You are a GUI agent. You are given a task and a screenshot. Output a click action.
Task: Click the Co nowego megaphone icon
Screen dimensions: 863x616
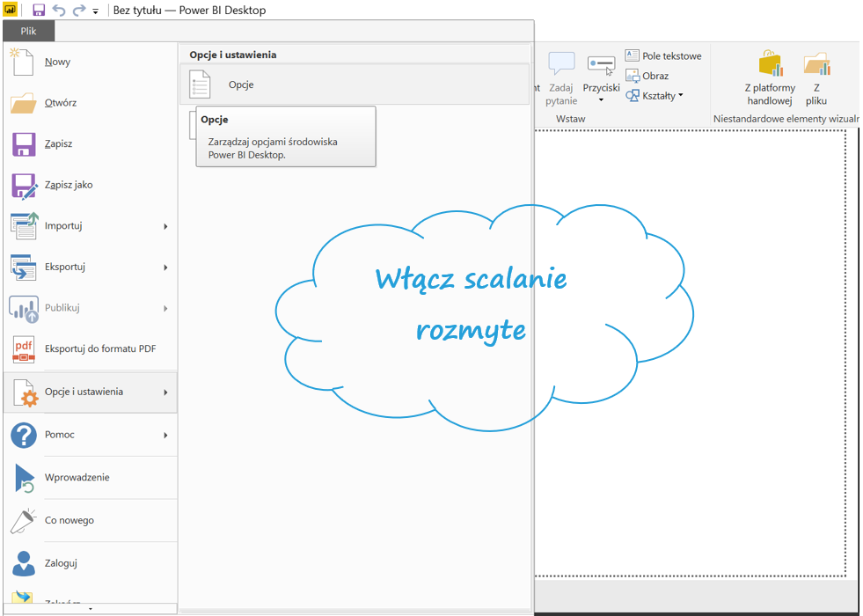pyautogui.click(x=23, y=520)
